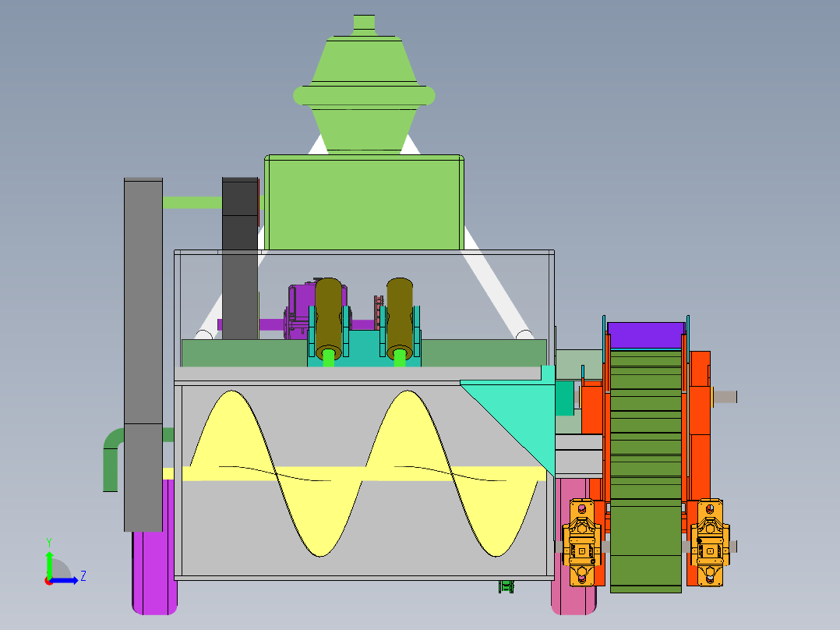This screenshot has width=840, height=630.
Task: Select the lower right gray shaft end
Action: tap(732, 547)
